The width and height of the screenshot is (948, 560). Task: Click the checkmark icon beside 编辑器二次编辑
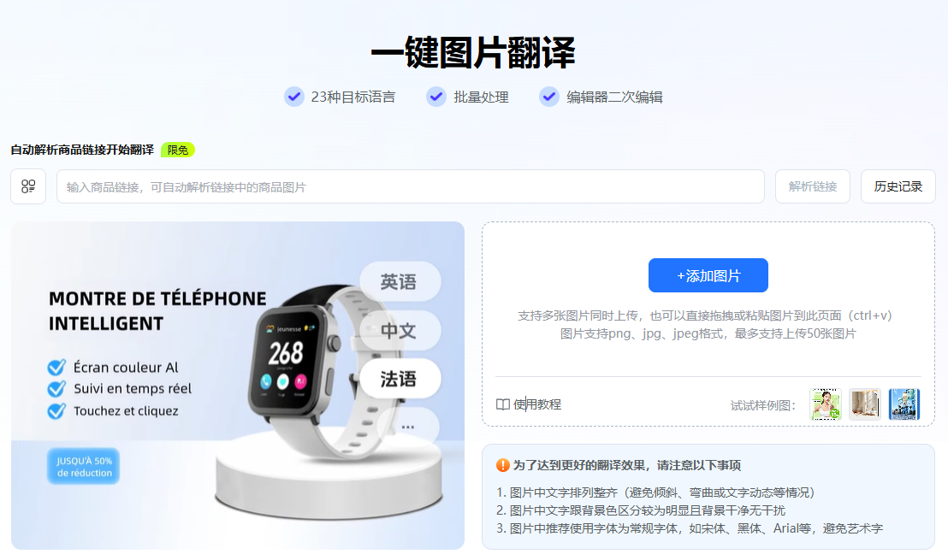click(x=549, y=97)
